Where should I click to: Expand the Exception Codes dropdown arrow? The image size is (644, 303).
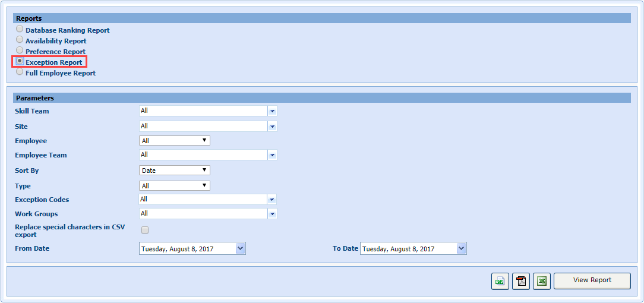272,200
